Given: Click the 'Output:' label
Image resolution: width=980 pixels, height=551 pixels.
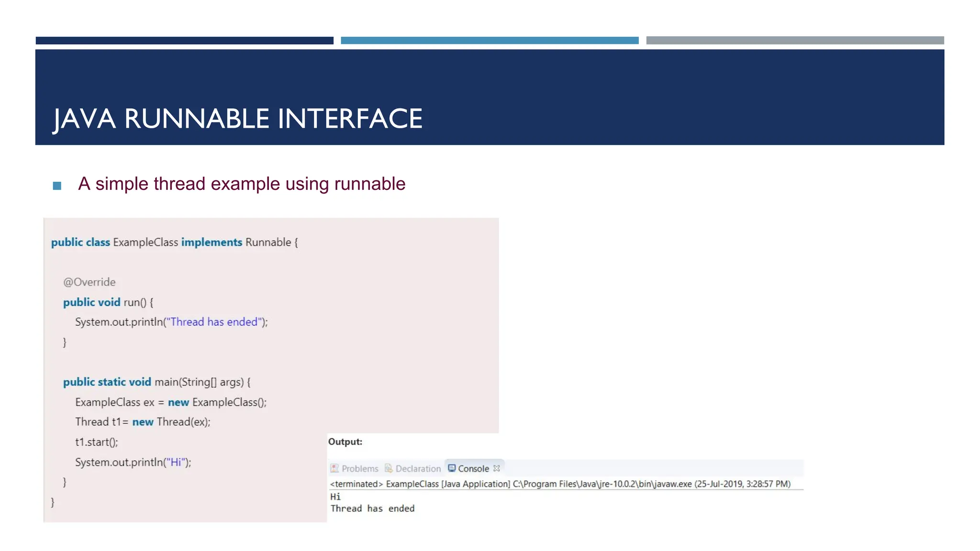Looking at the screenshot, I should 345,442.
